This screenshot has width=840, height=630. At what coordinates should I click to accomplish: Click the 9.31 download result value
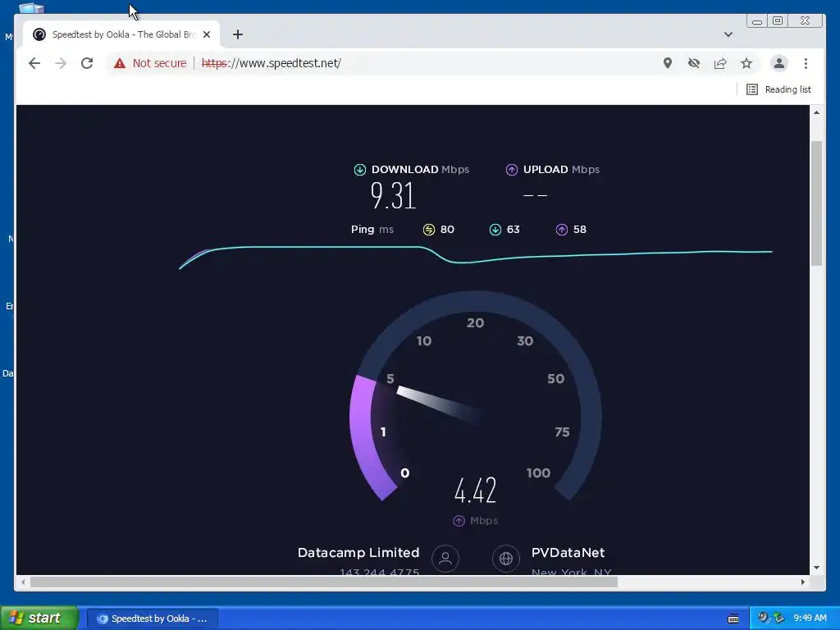(393, 195)
